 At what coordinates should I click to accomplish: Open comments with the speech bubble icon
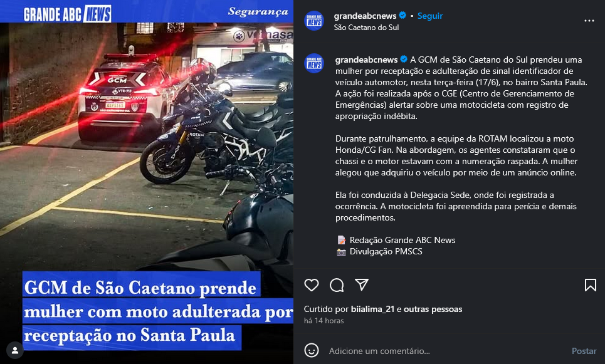pos(337,285)
